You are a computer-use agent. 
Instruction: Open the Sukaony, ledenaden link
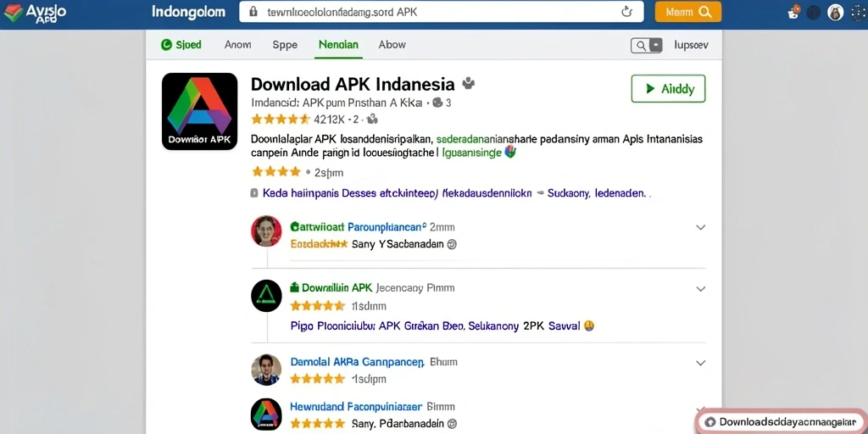tap(596, 194)
